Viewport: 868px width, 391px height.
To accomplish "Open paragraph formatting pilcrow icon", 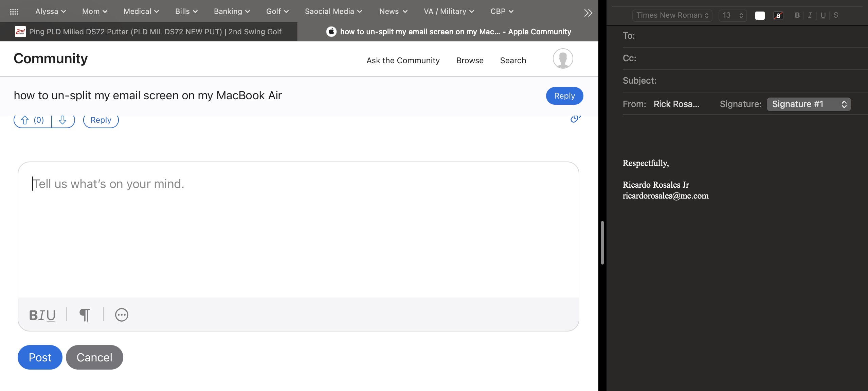I will point(85,315).
